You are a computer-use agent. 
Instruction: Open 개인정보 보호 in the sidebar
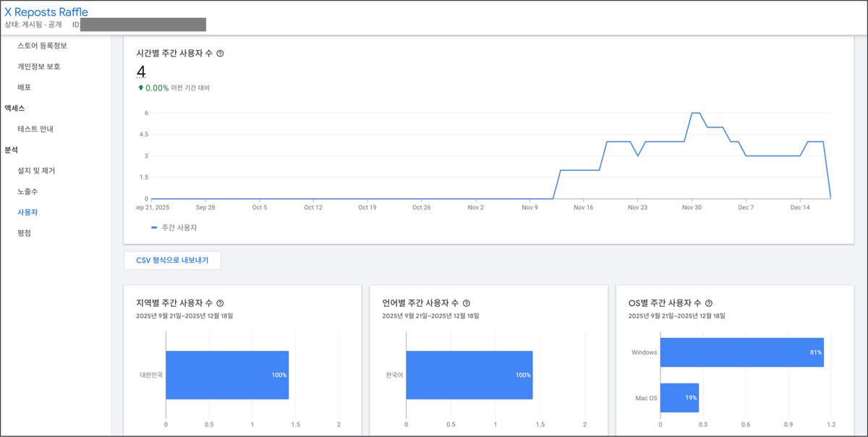click(x=39, y=67)
